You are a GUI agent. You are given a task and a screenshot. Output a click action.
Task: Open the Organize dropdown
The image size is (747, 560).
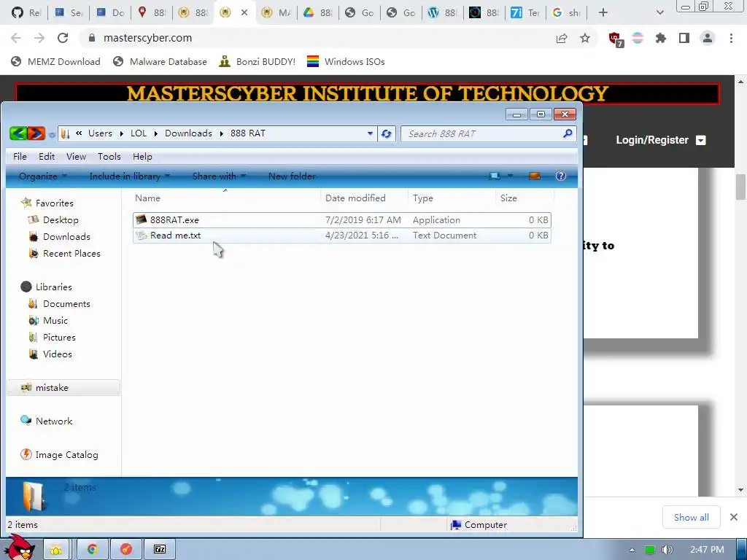click(x=42, y=176)
